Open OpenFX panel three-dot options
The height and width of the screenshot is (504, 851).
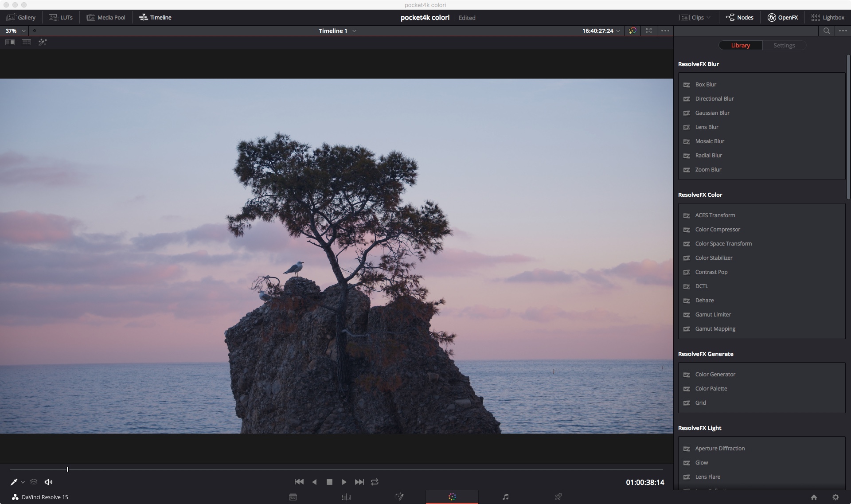click(843, 31)
